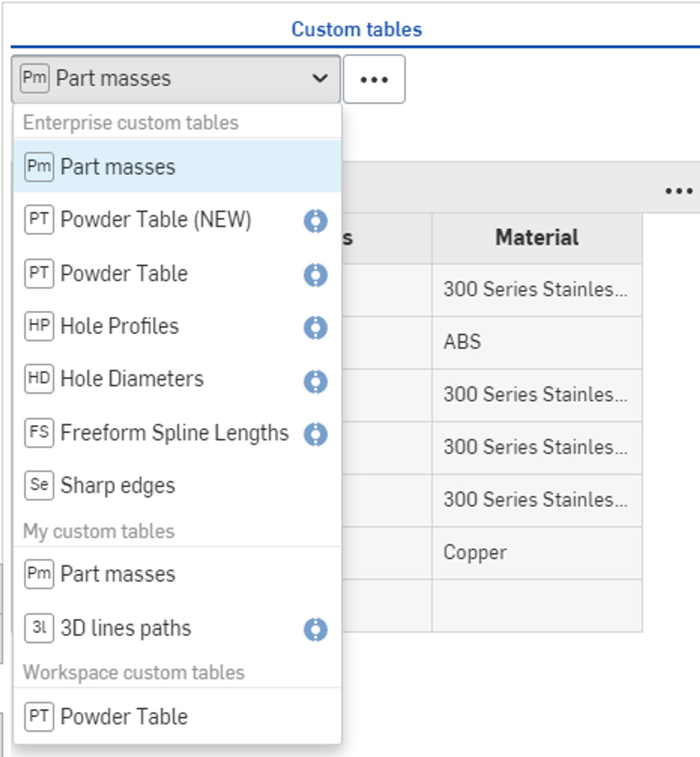
Task: Click the blue icon beside Powder Table (NEW)
Action: click(315, 221)
